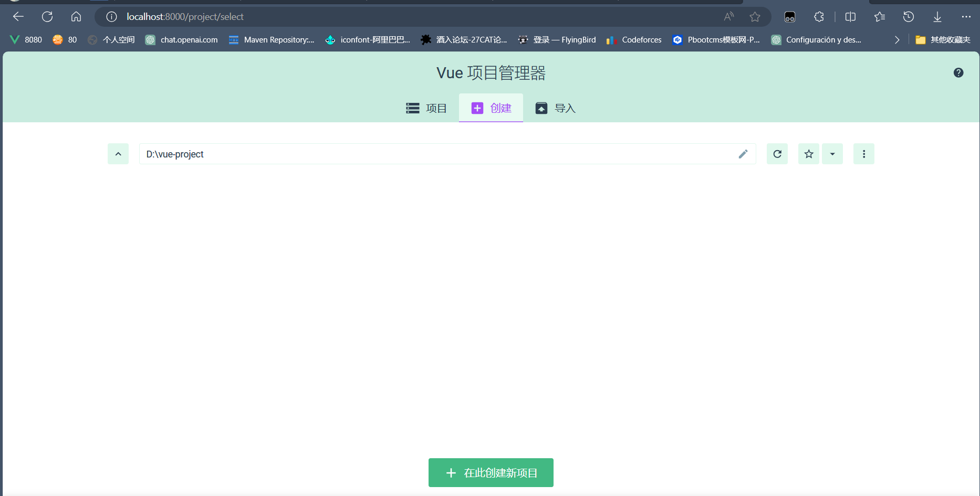Open browser downloads icon
The width and height of the screenshot is (980, 496).
[x=937, y=17]
